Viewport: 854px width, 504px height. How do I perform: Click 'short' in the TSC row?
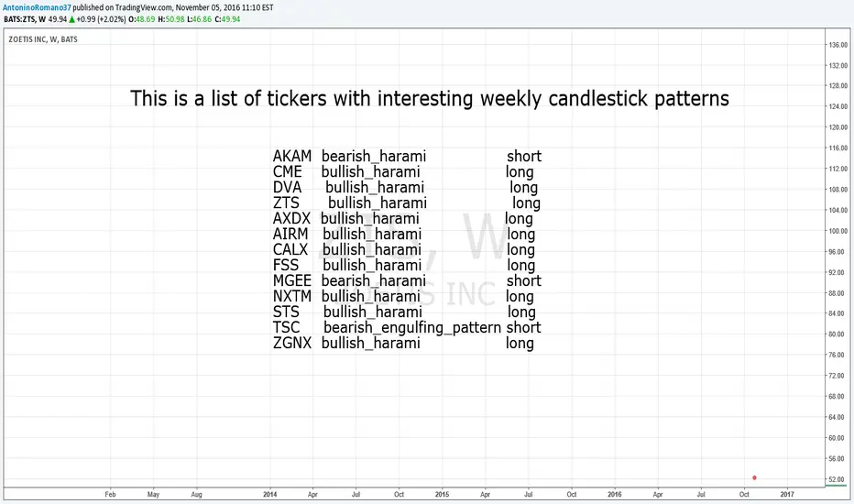coord(523,327)
